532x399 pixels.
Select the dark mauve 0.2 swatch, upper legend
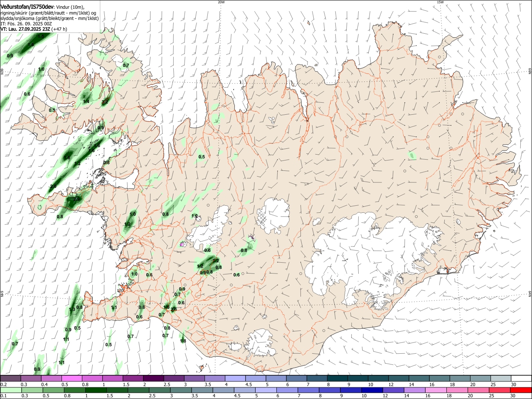pyautogui.click(x=10, y=378)
